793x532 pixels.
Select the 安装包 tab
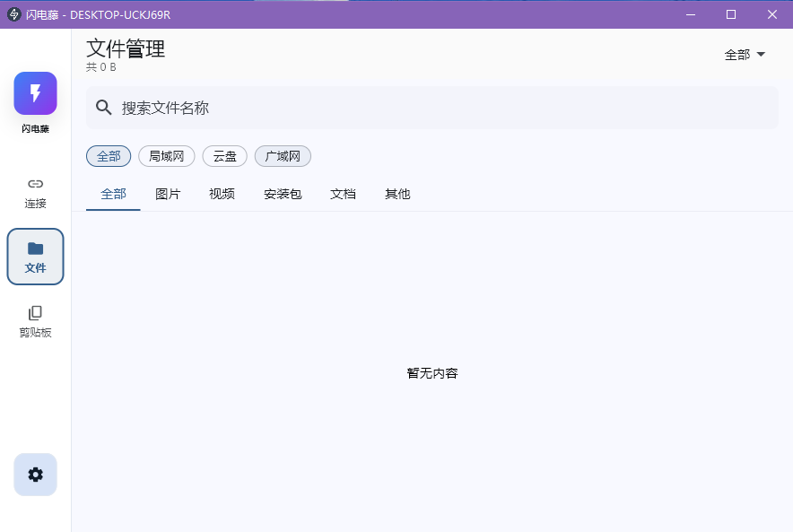click(x=283, y=194)
